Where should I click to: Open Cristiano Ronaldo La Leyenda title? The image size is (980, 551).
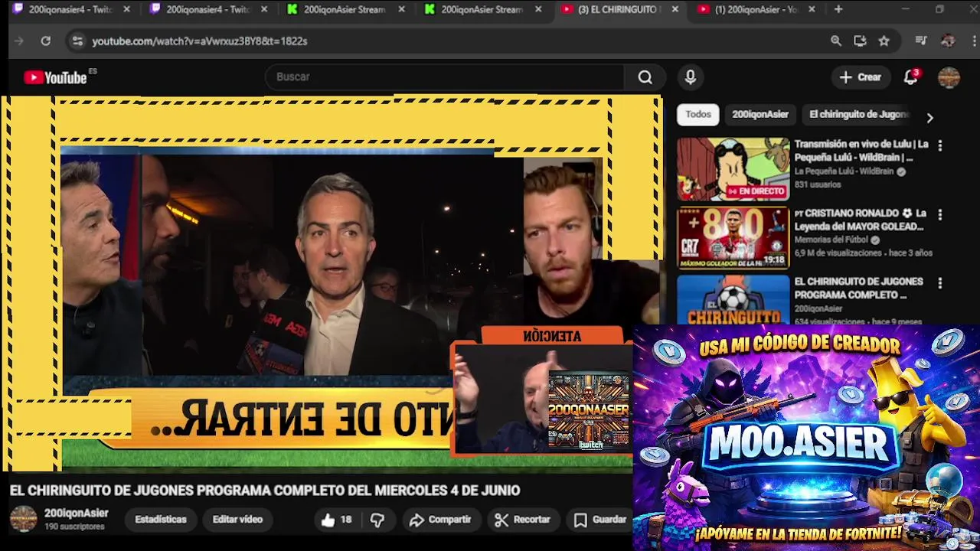861,220
